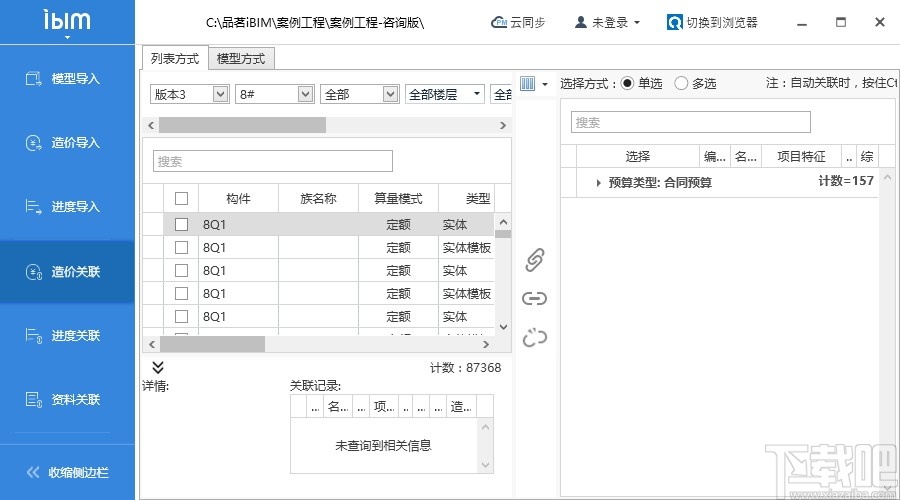The width and height of the screenshot is (900, 500).
Task: Click the component table scroll right arrow
Action: [486, 344]
